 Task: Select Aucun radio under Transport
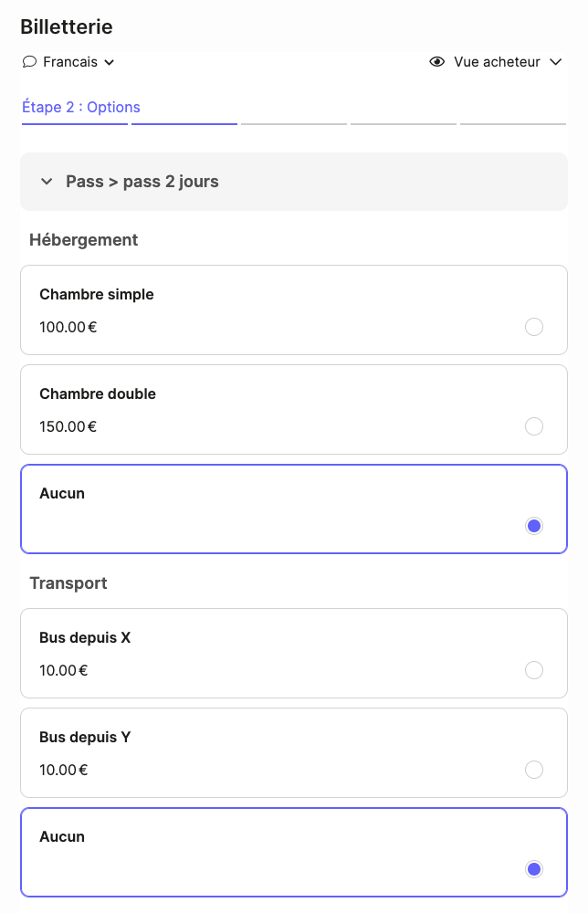click(x=534, y=869)
